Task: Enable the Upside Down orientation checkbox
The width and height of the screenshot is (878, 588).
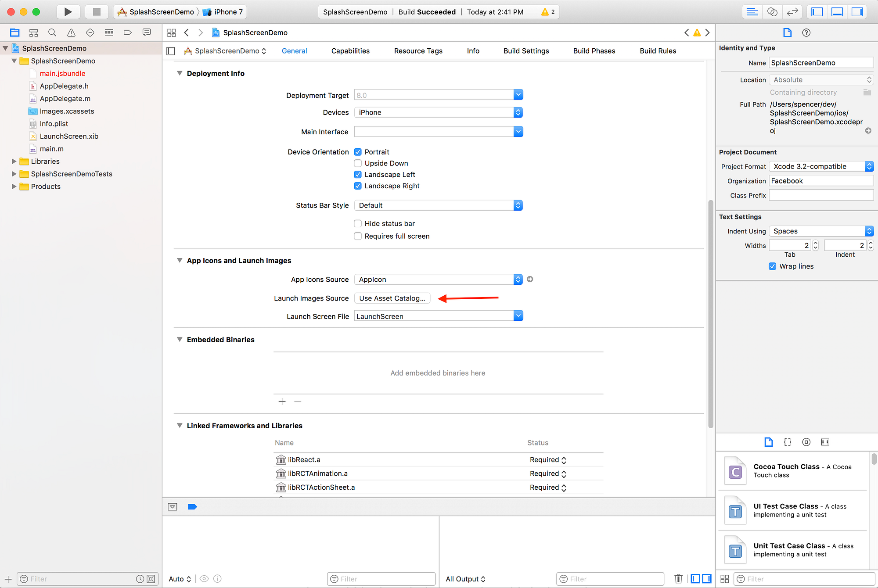Action: tap(358, 163)
